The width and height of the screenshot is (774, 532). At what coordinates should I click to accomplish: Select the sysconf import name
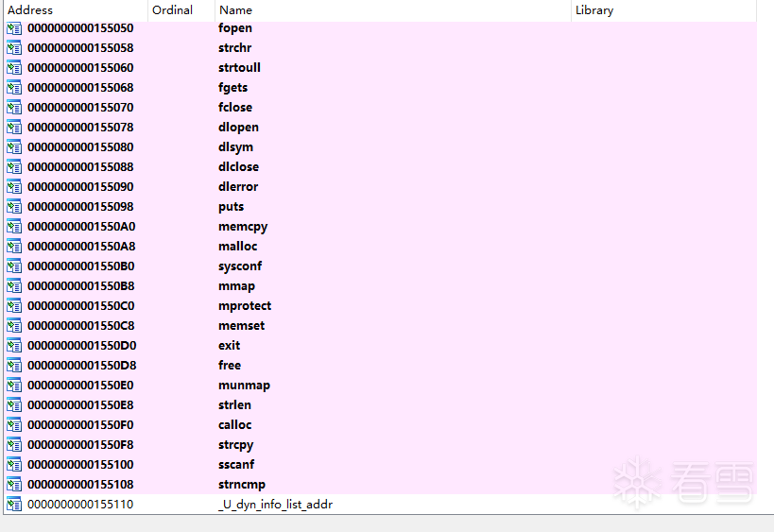click(x=240, y=266)
